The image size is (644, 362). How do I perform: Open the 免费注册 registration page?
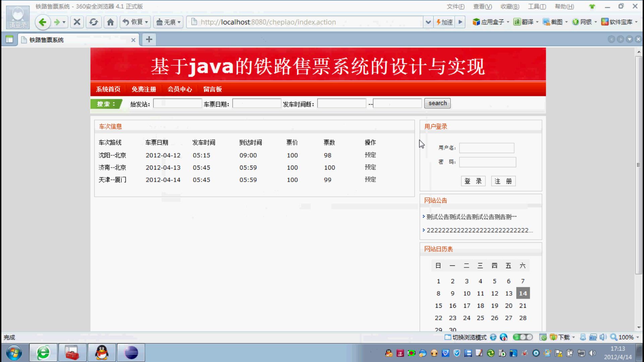tap(144, 89)
